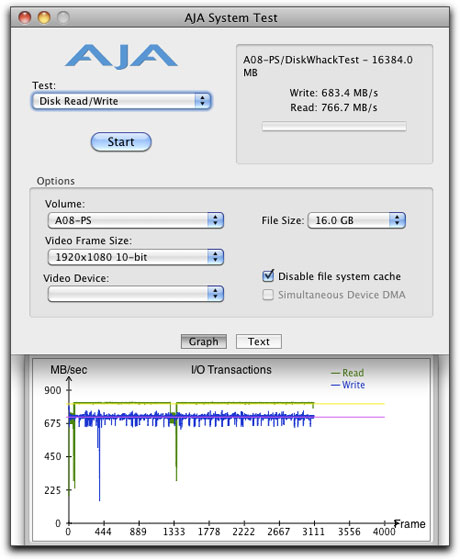This screenshot has width=460, height=560.
Task: Click the I/O Transactions graph title
Action: pos(231,370)
